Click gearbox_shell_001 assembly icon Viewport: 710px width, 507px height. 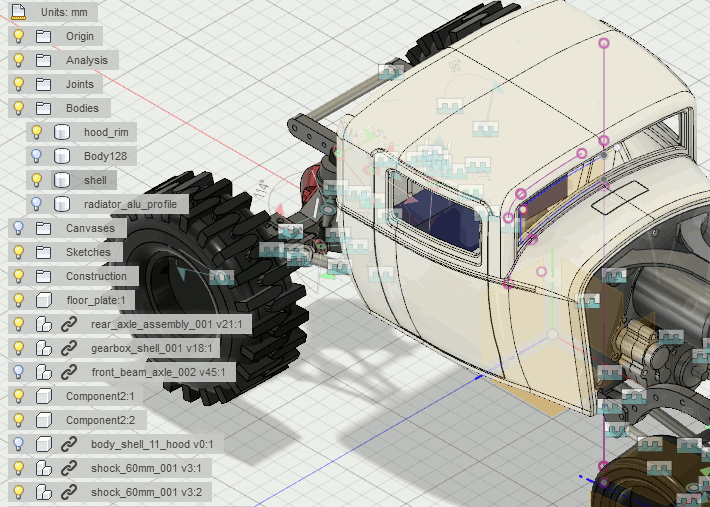click(x=43, y=348)
